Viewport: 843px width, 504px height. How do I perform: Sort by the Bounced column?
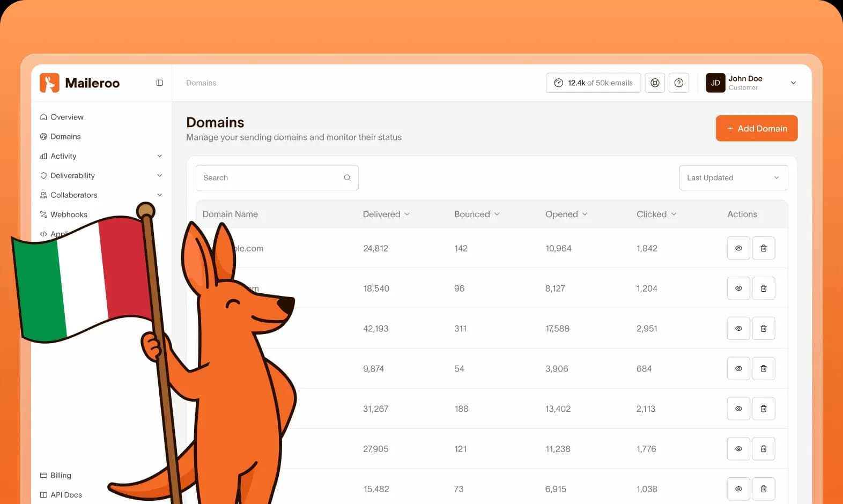(477, 214)
